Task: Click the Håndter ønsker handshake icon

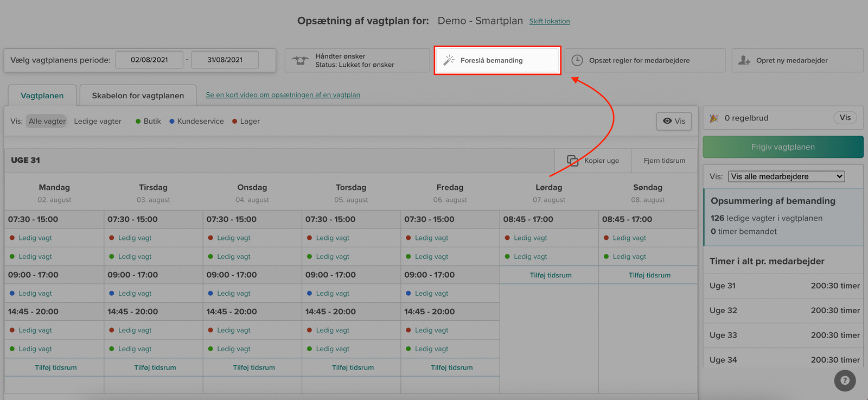Action: pyautogui.click(x=301, y=60)
